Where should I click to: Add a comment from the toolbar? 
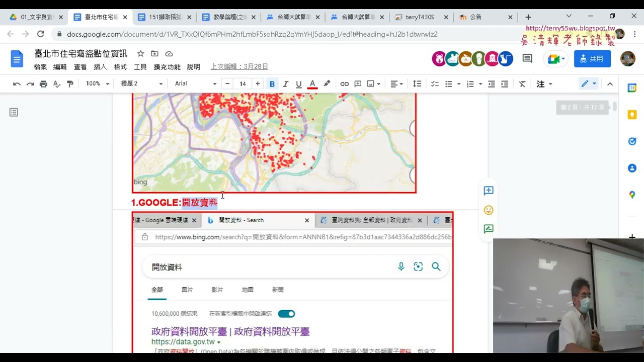pos(358,84)
